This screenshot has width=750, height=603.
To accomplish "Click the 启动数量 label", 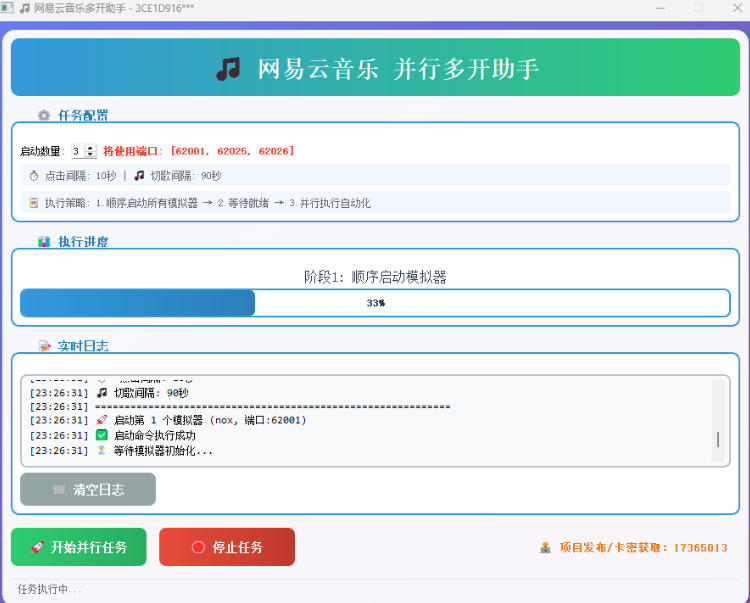I will coord(42,151).
